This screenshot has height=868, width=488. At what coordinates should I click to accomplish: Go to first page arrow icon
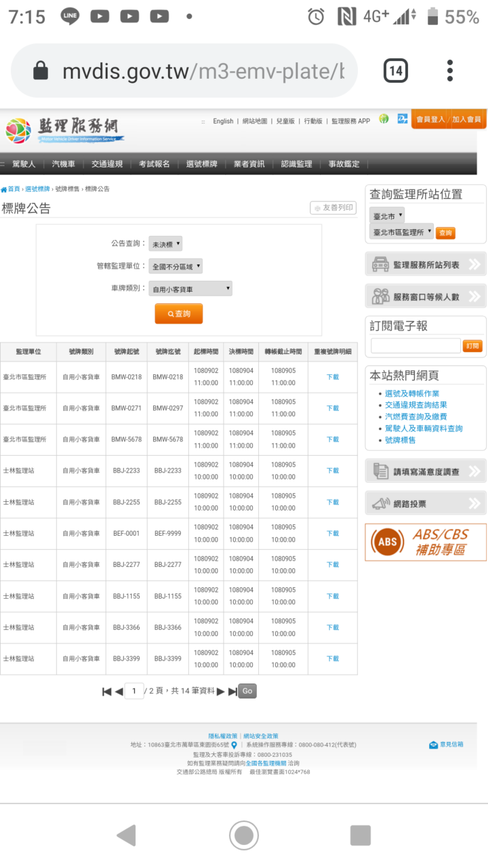coord(106,691)
